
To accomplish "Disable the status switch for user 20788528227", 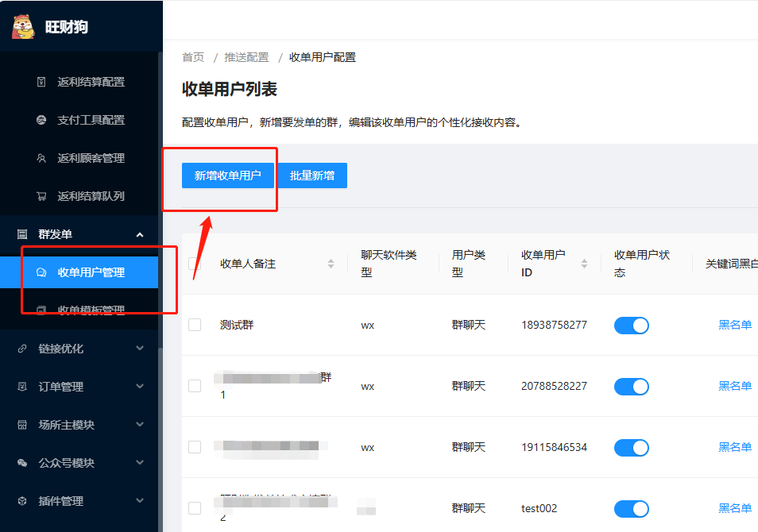I will [x=631, y=386].
